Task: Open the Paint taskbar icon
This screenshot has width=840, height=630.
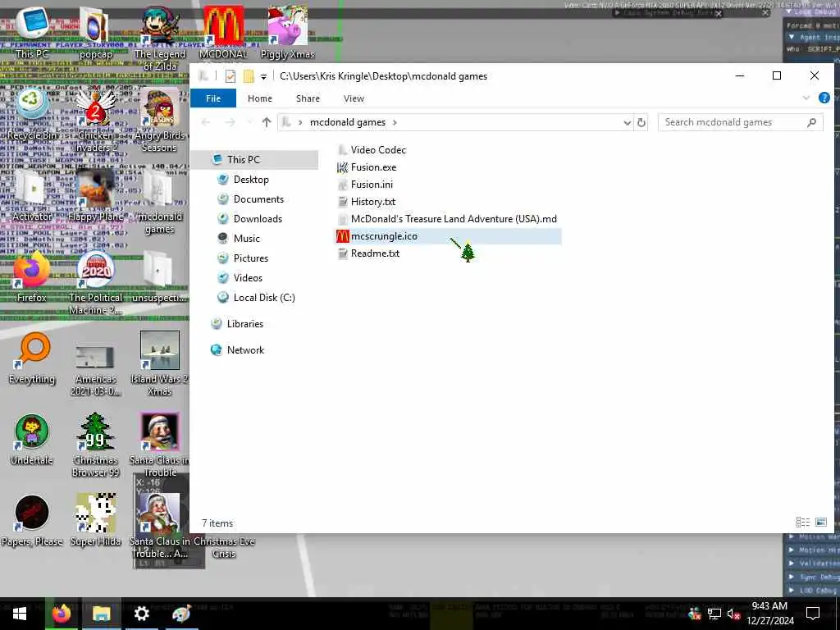Action: pyautogui.click(x=181, y=614)
